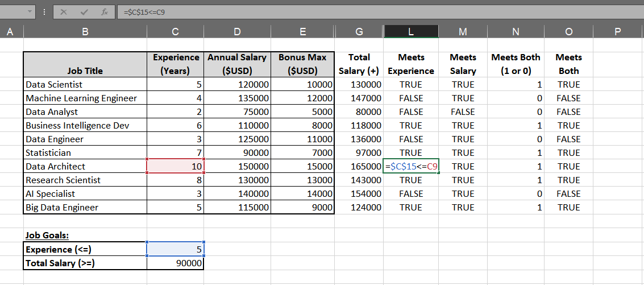The height and width of the screenshot is (285, 644).
Task: Click the three-dot handle beside the Name Box
Action: tap(44, 12)
